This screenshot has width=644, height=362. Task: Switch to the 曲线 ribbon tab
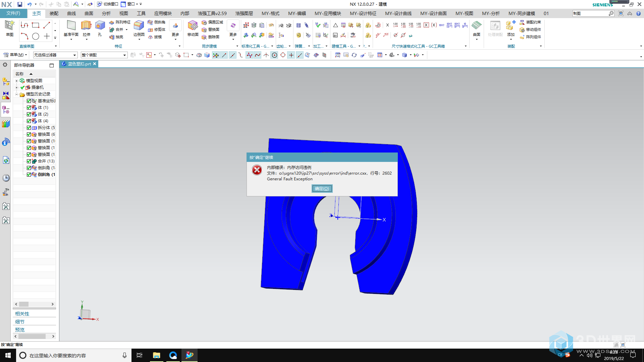click(71, 13)
